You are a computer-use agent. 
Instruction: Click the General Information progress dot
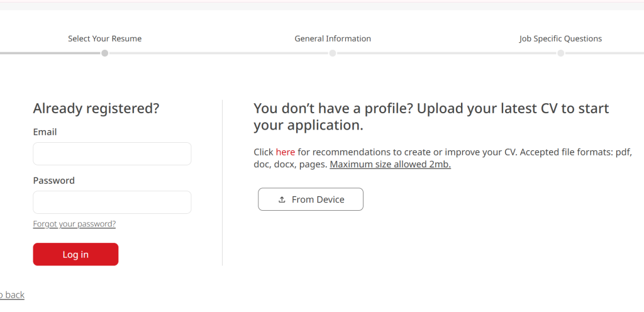click(x=333, y=53)
